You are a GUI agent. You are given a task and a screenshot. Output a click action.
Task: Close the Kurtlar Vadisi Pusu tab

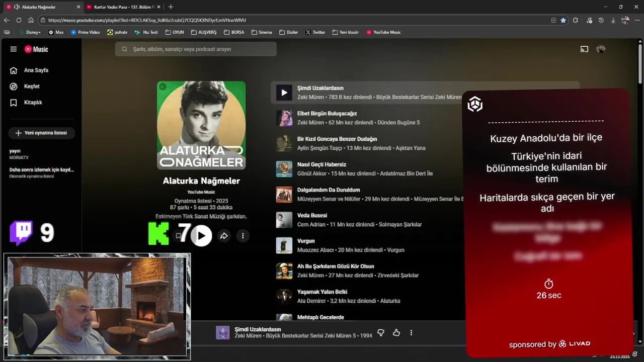158,7
